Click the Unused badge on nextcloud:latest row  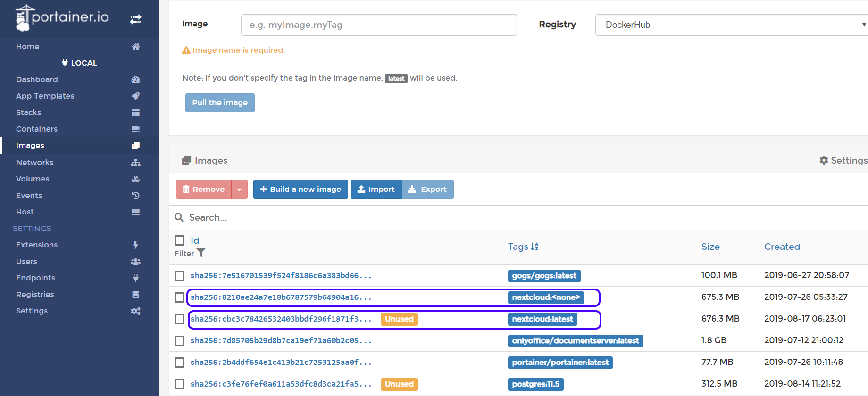pos(399,319)
